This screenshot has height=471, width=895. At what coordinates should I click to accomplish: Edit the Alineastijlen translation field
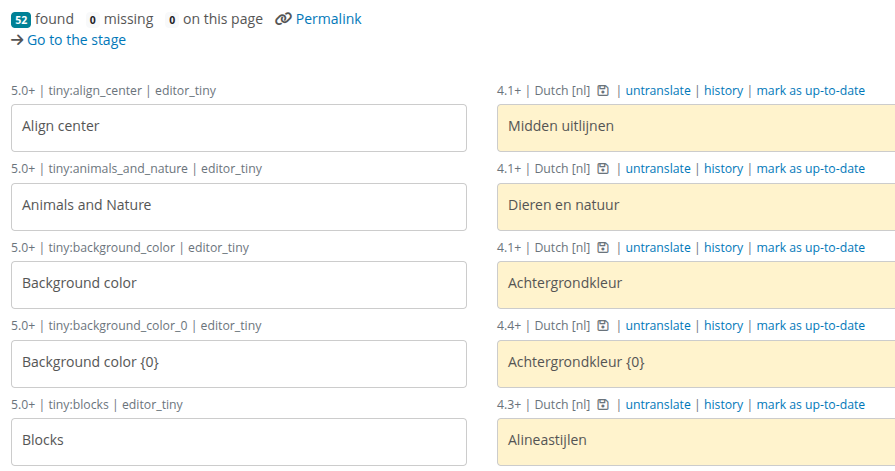click(696, 442)
